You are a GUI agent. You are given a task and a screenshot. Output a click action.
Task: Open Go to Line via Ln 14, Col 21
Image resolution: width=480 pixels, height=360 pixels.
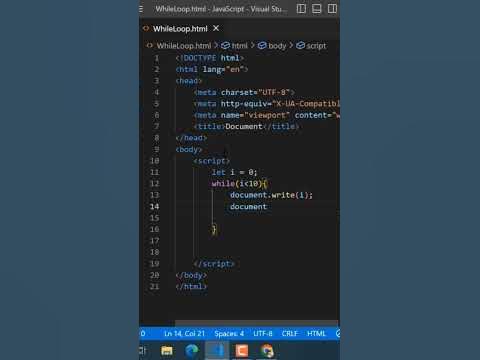tap(184, 334)
